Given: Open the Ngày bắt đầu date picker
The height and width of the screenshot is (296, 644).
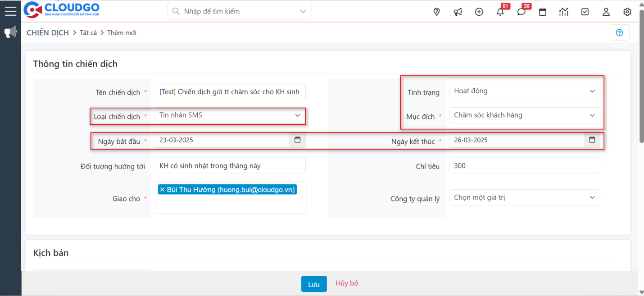Looking at the screenshot, I should point(297,140).
